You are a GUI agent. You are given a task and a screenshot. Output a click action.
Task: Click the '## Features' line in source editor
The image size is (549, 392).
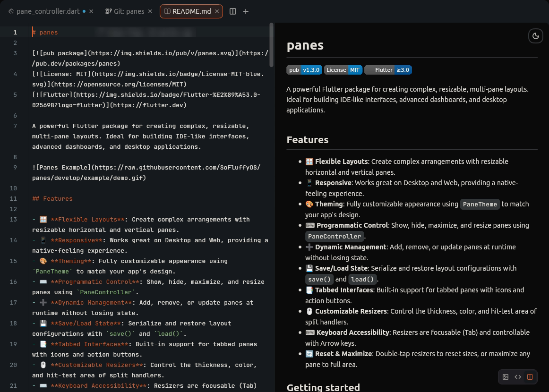(x=52, y=198)
